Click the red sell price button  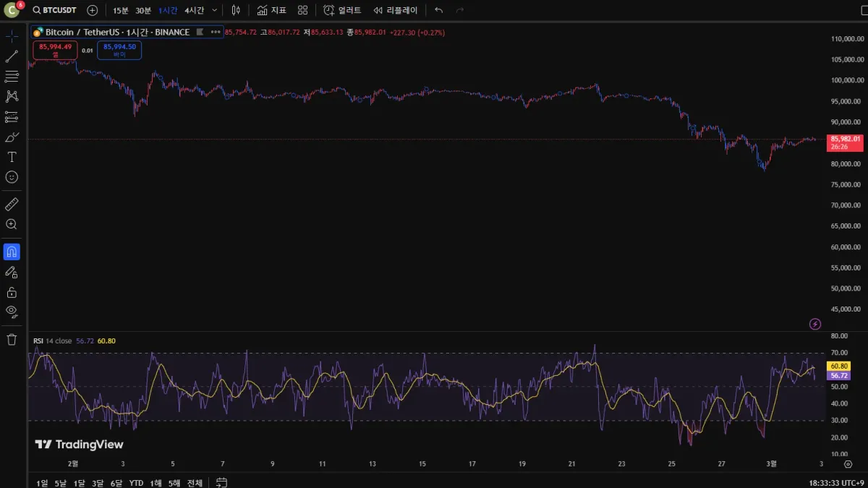55,50
